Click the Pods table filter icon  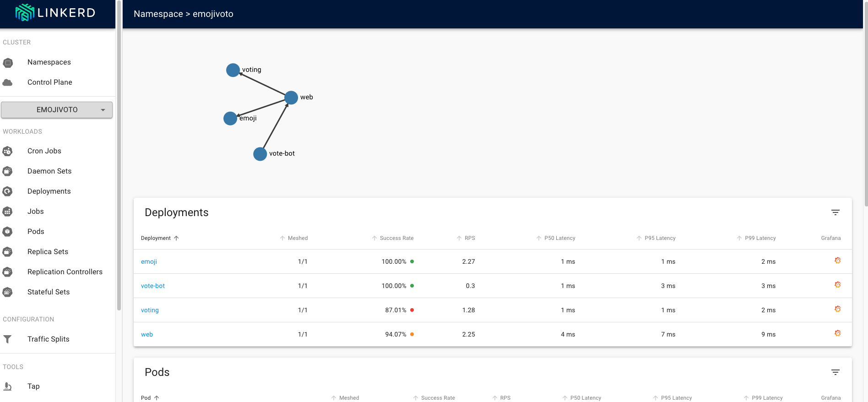(x=835, y=372)
